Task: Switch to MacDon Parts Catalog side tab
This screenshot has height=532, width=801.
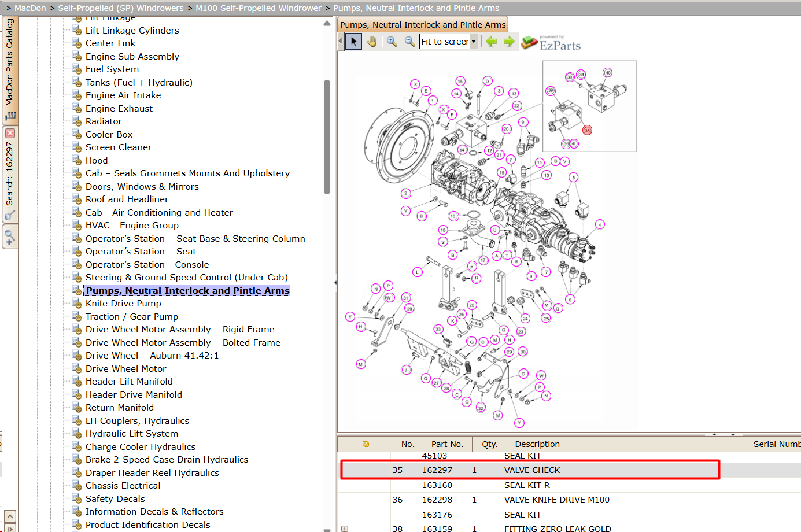Action: [x=10, y=69]
